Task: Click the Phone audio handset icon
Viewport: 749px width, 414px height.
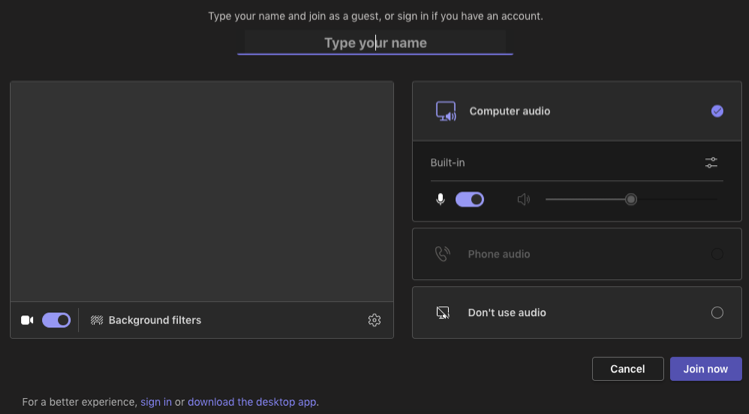Action: pos(442,254)
